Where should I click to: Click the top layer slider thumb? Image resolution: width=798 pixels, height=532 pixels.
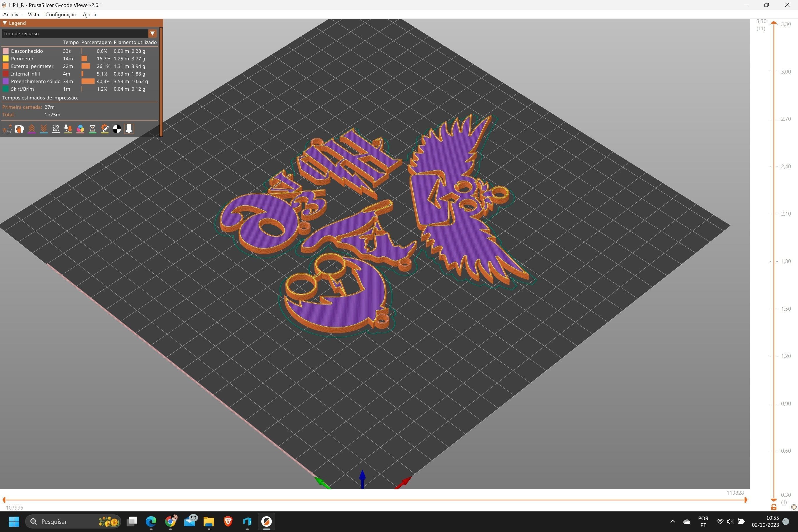pos(773,23)
